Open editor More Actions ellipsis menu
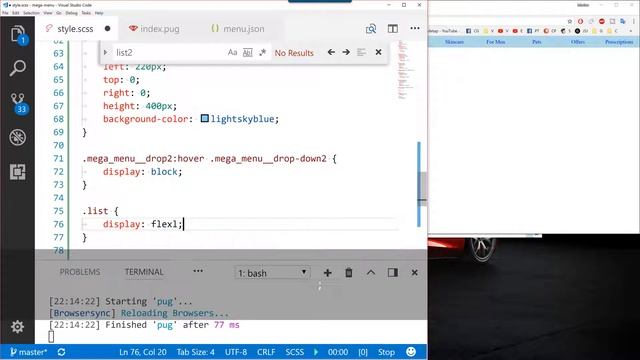 (415, 28)
